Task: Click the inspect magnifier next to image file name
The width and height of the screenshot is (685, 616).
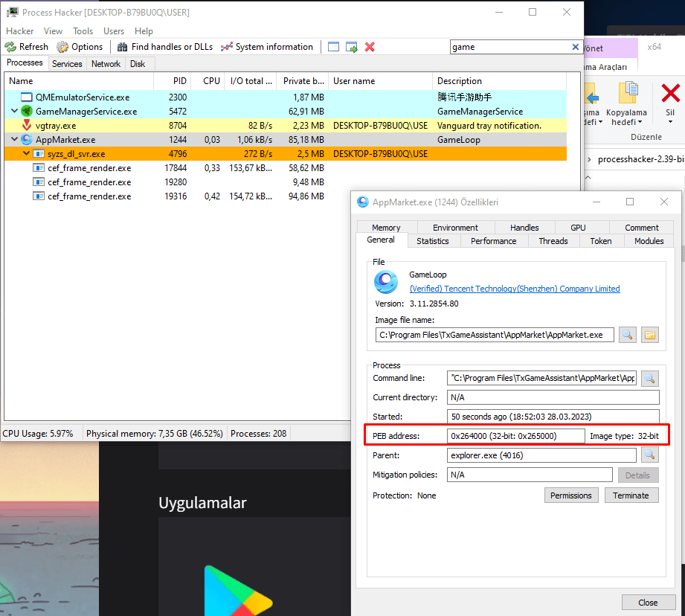Action: [x=627, y=335]
